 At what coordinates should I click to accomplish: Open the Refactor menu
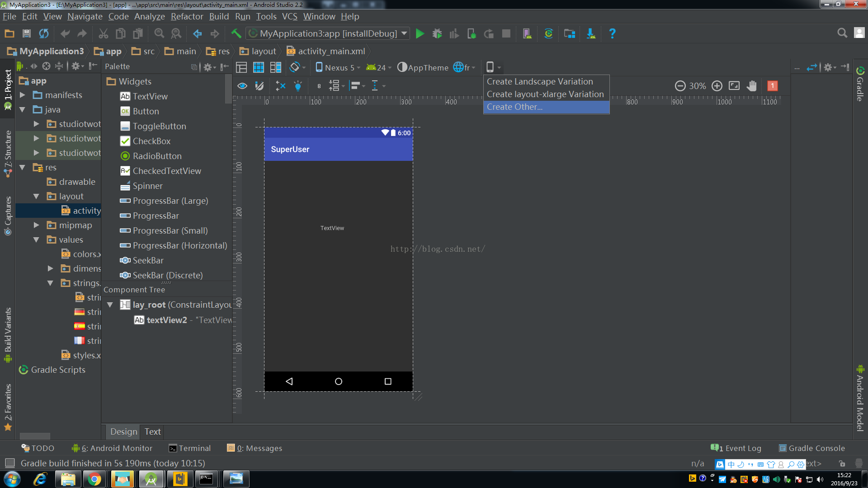(187, 16)
